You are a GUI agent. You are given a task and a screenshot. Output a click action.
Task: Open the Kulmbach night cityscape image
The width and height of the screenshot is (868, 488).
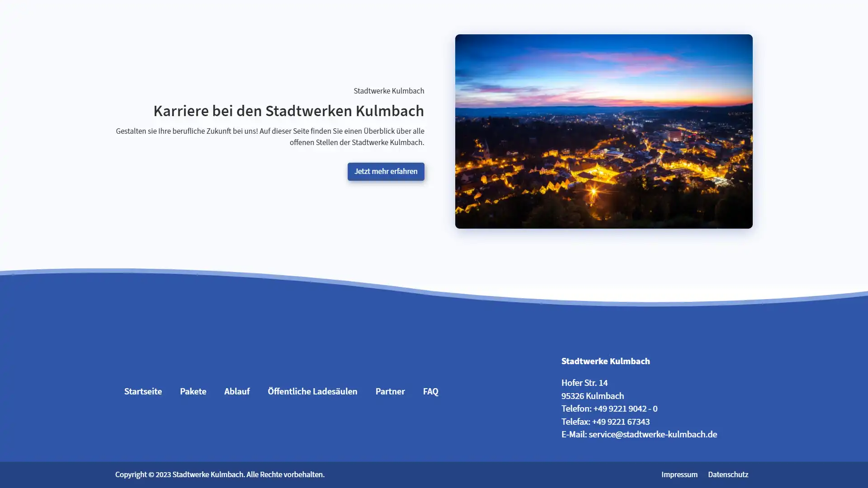[x=604, y=131]
